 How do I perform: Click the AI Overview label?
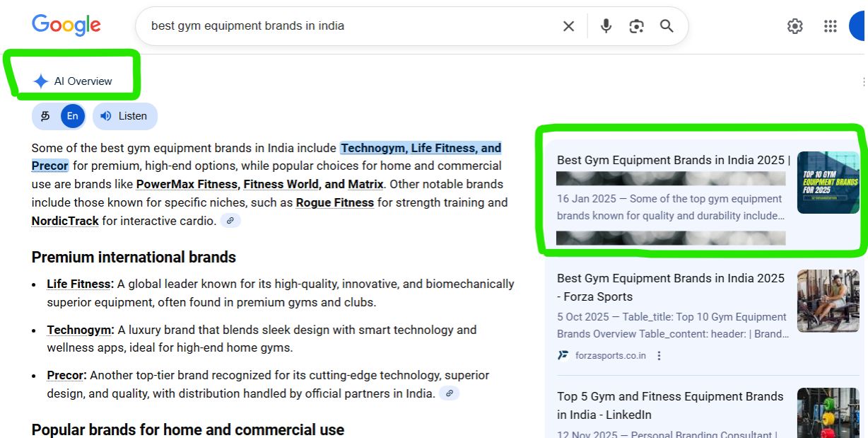tap(83, 81)
